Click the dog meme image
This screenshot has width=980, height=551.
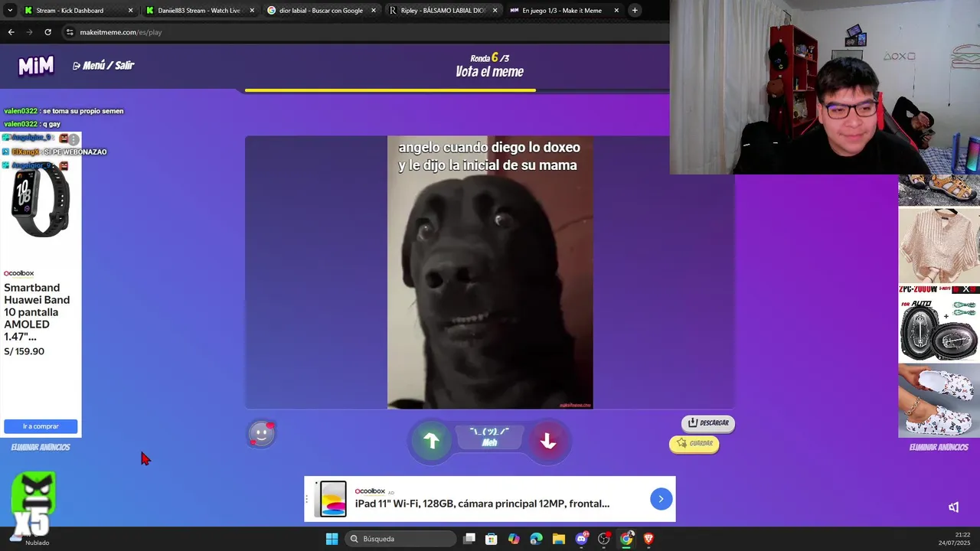coord(490,272)
